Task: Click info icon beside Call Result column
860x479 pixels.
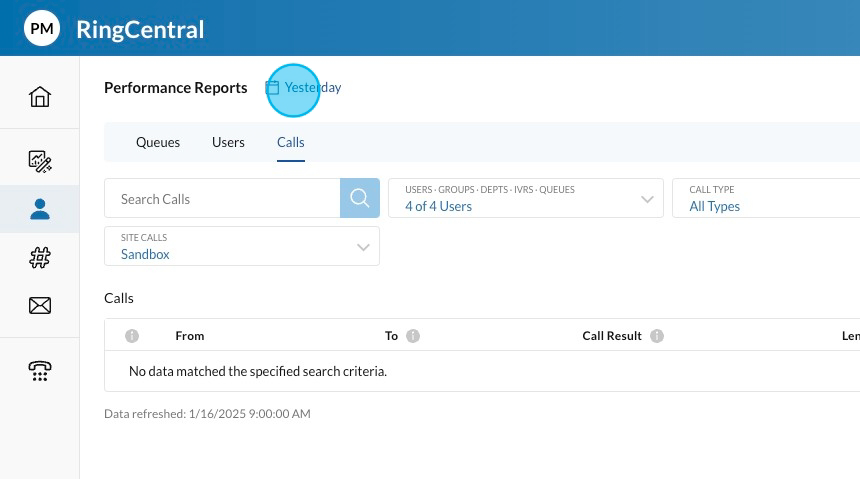Action: click(x=657, y=336)
